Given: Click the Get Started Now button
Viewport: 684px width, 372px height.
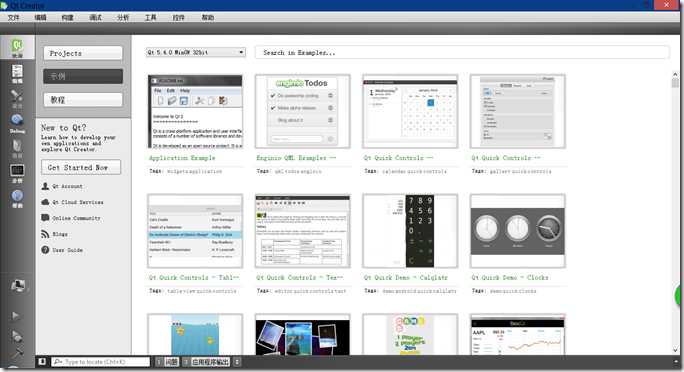Looking at the screenshot, I should pyautogui.click(x=81, y=167).
